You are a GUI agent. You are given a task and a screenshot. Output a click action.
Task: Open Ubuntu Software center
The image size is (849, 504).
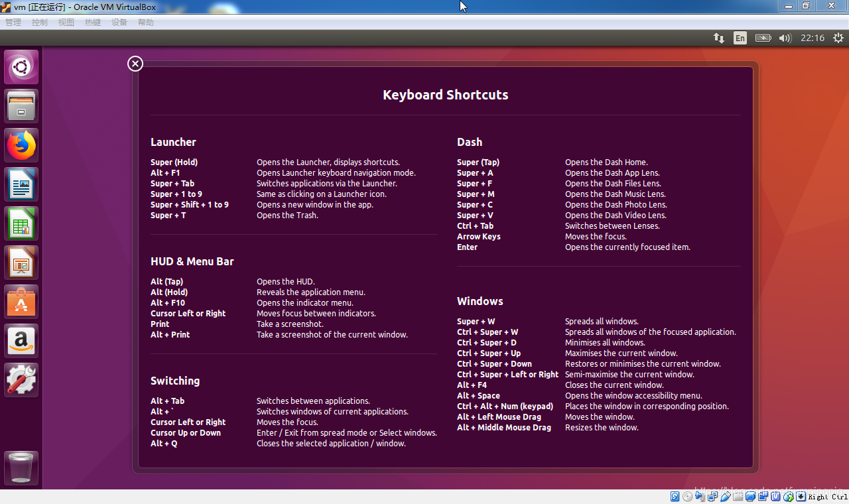(x=21, y=302)
